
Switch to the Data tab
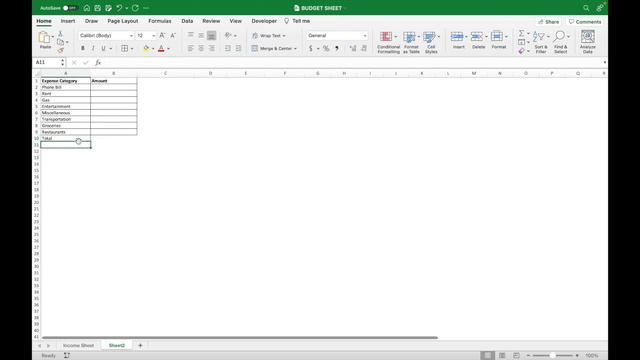(187, 21)
